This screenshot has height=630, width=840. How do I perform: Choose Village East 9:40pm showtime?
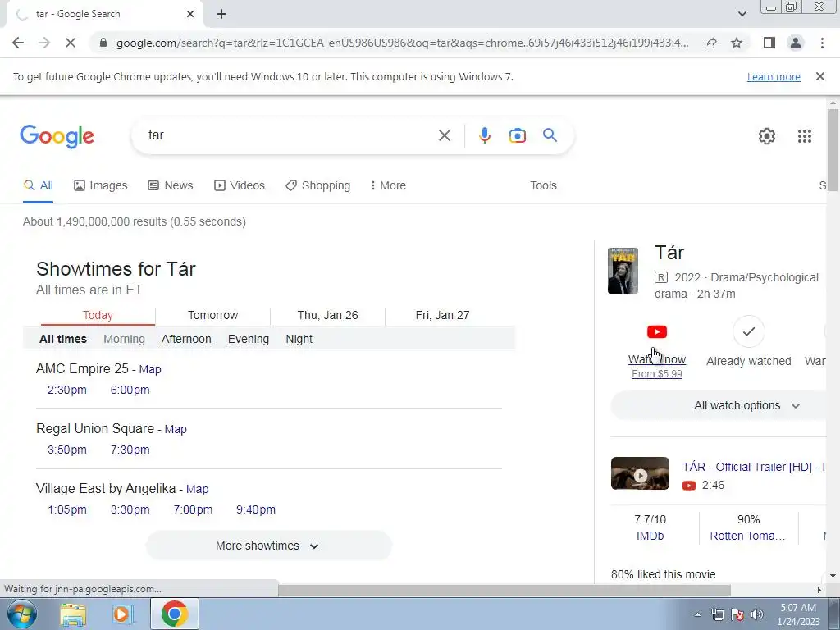tap(256, 510)
